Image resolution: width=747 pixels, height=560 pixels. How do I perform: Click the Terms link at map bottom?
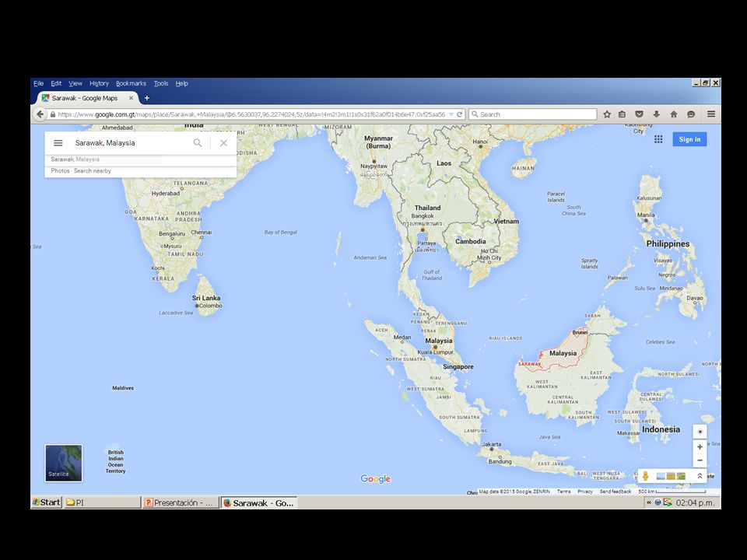pos(563,492)
